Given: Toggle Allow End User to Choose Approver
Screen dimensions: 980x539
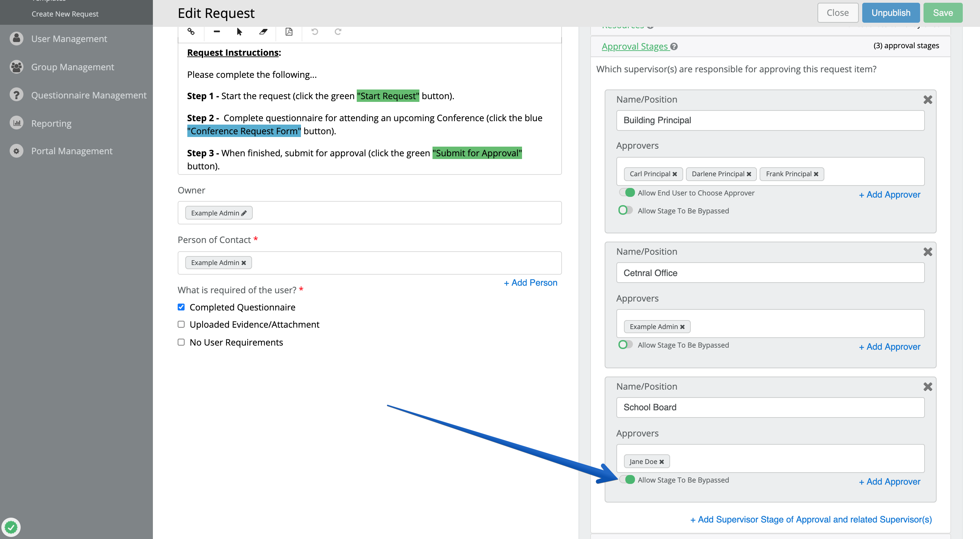Looking at the screenshot, I should coord(626,192).
